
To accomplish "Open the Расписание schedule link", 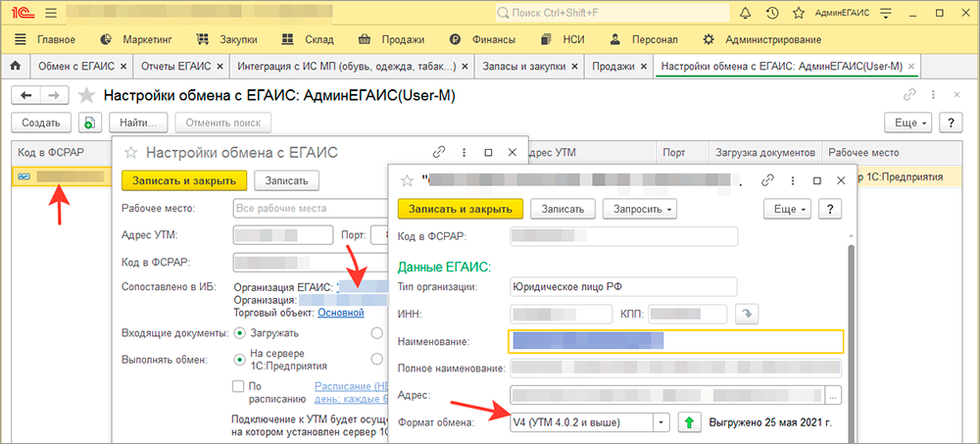I will tap(352, 393).
